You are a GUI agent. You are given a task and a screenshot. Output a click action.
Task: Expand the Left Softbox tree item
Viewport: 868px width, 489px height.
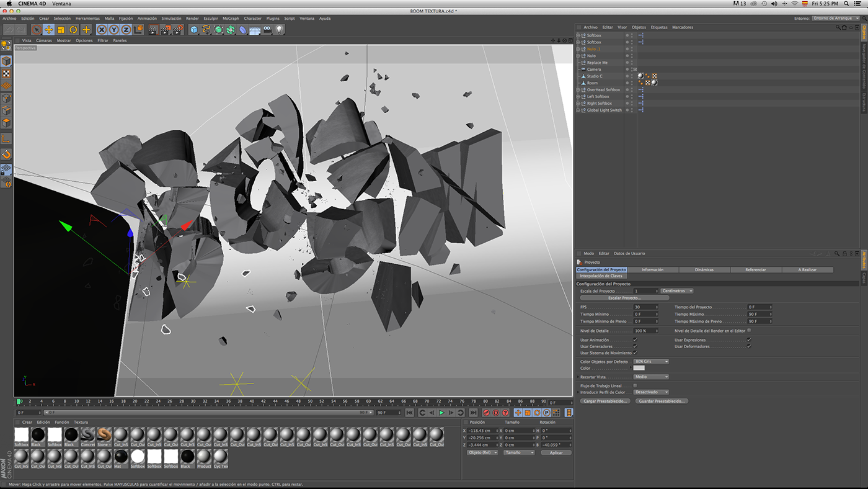click(578, 97)
